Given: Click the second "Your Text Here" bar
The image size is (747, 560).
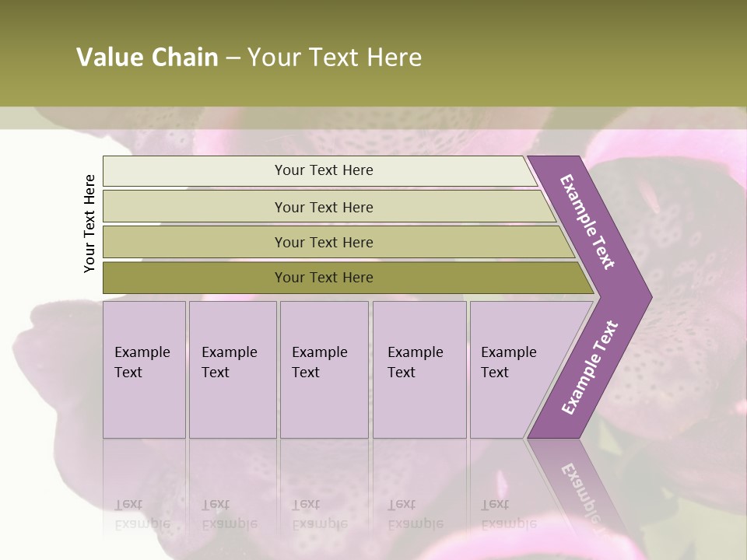Looking at the screenshot, I should point(323,207).
